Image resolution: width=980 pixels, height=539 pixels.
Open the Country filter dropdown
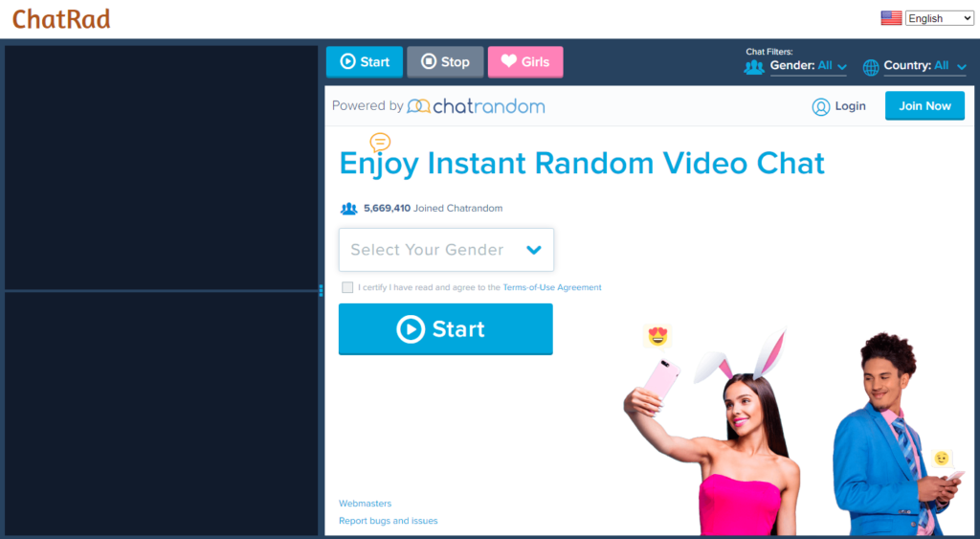pos(924,66)
